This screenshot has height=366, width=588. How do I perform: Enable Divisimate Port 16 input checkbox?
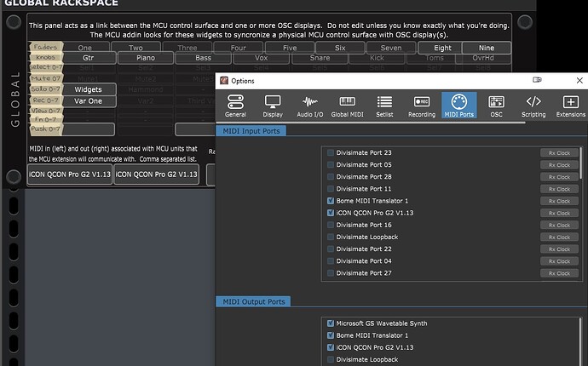pyautogui.click(x=331, y=225)
